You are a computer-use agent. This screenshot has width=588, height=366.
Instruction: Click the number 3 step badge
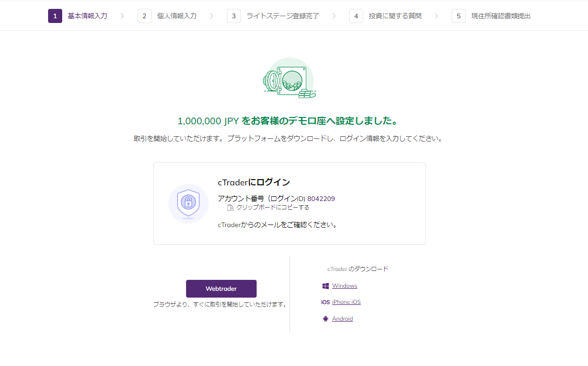pyautogui.click(x=234, y=16)
